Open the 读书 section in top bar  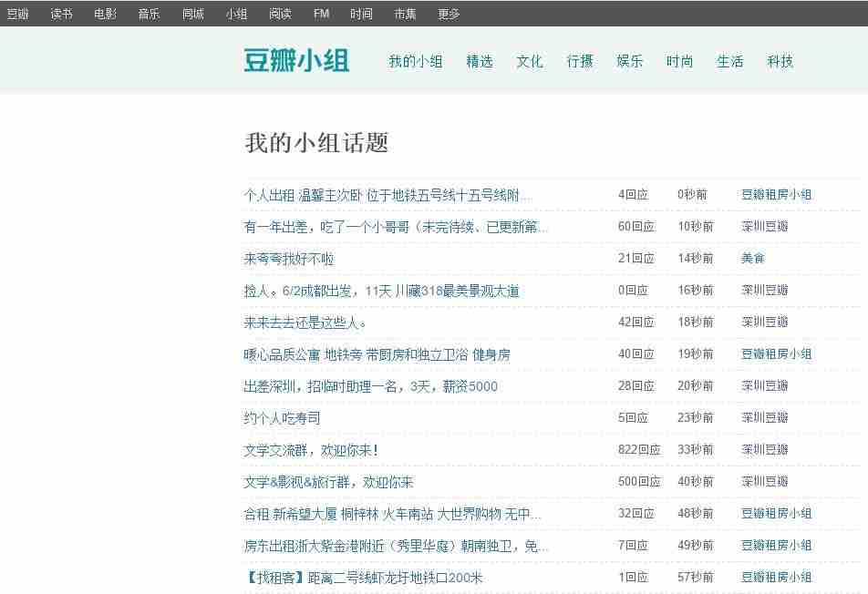click(x=60, y=14)
